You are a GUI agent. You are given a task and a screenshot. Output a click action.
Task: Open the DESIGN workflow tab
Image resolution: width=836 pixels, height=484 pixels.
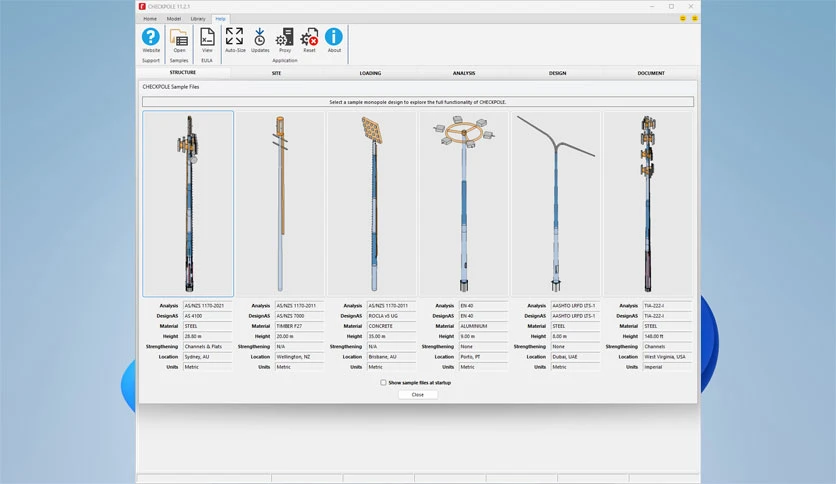coord(558,73)
